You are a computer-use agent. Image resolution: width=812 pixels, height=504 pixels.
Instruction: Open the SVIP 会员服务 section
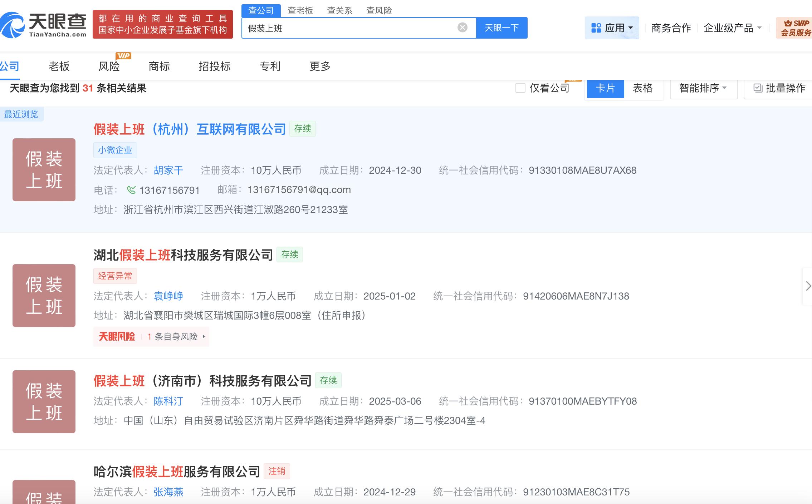(x=795, y=27)
